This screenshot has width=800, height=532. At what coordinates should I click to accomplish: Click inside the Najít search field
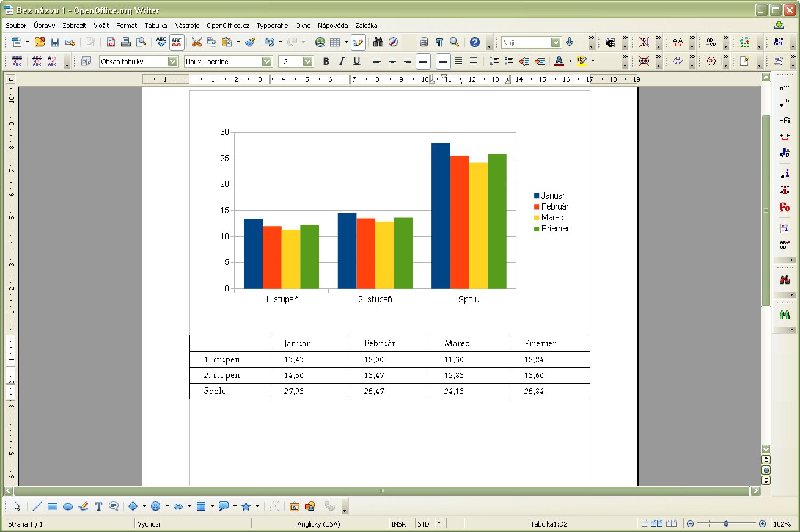pyautogui.click(x=526, y=42)
